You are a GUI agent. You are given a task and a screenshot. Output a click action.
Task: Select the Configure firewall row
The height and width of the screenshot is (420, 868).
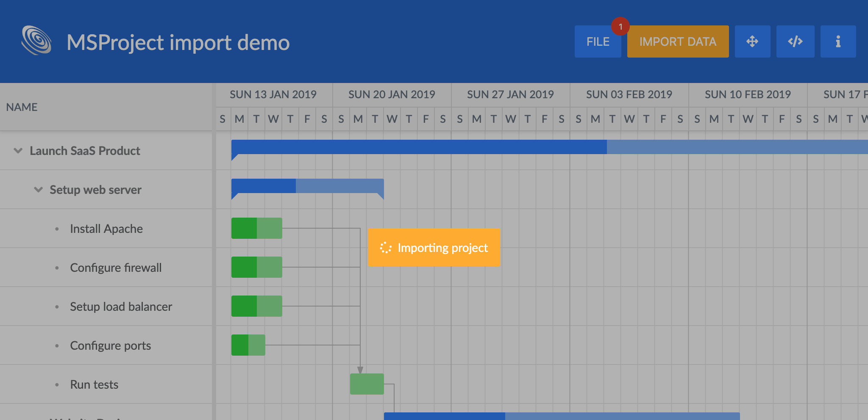[x=106, y=268]
